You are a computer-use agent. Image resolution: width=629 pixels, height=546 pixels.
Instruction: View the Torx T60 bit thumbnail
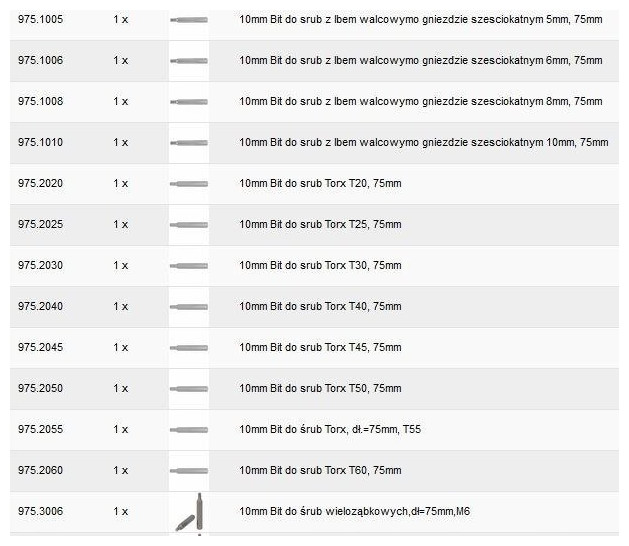click(189, 471)
